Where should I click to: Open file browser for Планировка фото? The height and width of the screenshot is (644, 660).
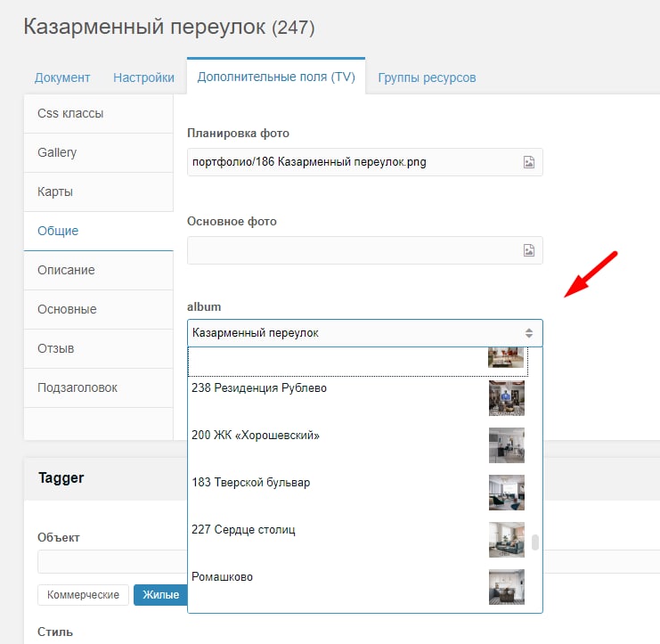[x=529, y=162]
